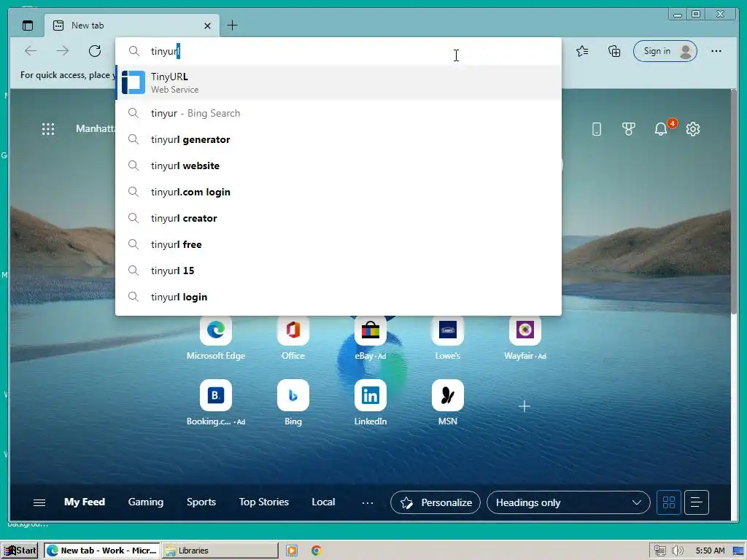Choose the tinyurl free suggestion
The height and width of the screenshot is (560, 747).
point(338,244)
